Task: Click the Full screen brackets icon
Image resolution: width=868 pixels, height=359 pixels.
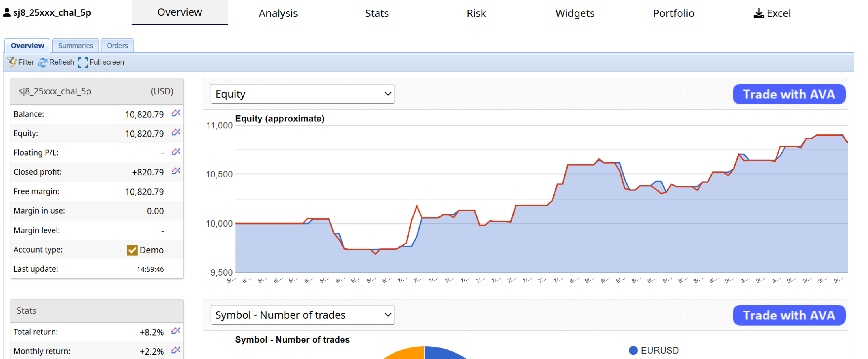Action: click(83, 62)
